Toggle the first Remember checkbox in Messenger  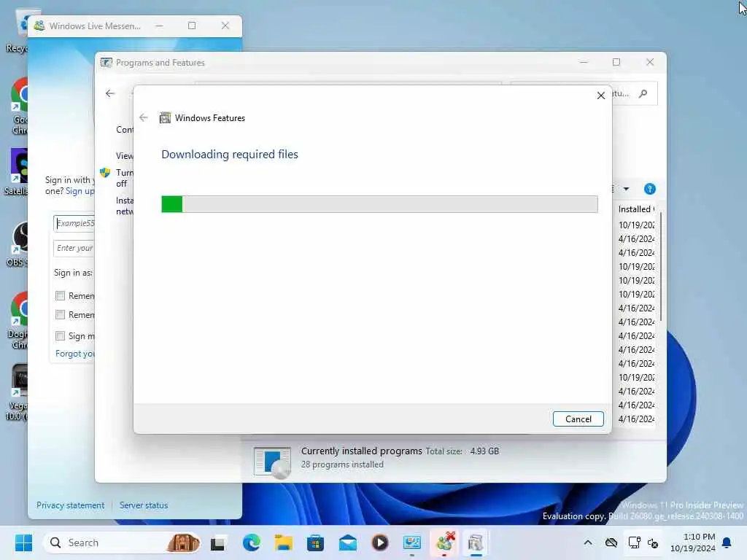pos(60,296)
